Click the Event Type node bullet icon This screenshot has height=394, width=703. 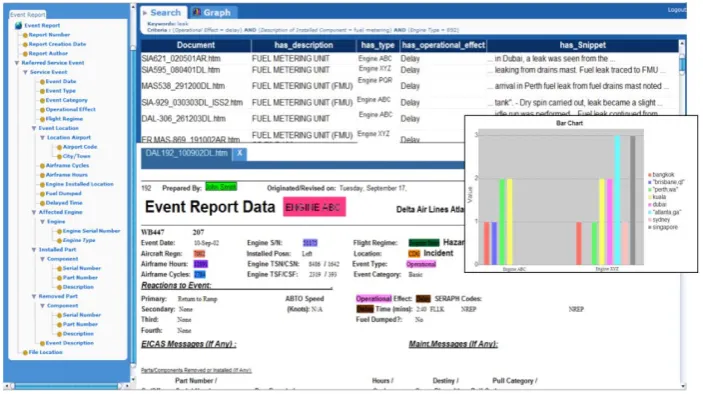[x=42, y=91]
